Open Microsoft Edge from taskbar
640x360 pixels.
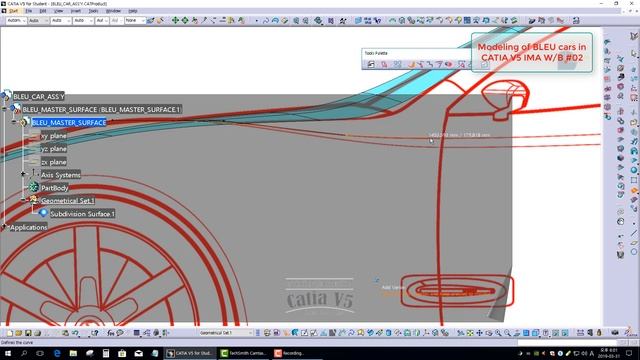coord(57,353)
